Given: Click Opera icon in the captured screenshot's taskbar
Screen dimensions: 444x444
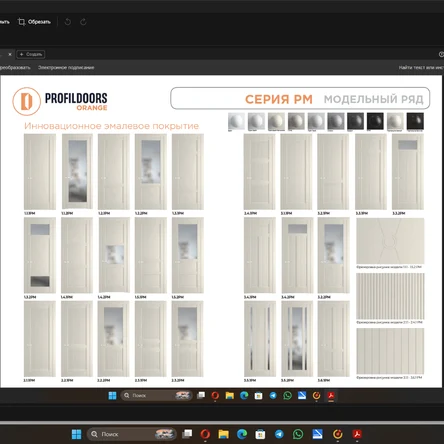Looking at the screenshot, I should (x=215, y=395).
